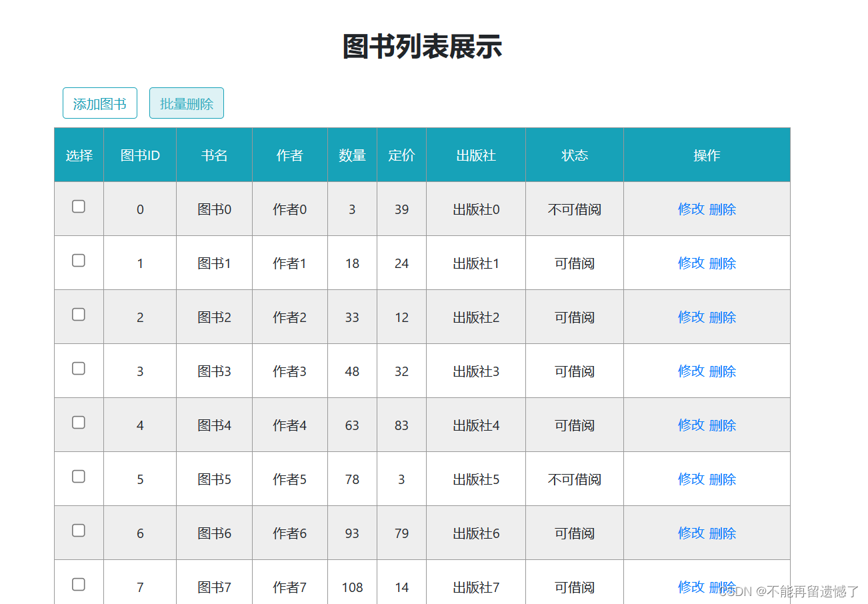Click the 作者6 cell

[x=290, y=533]
